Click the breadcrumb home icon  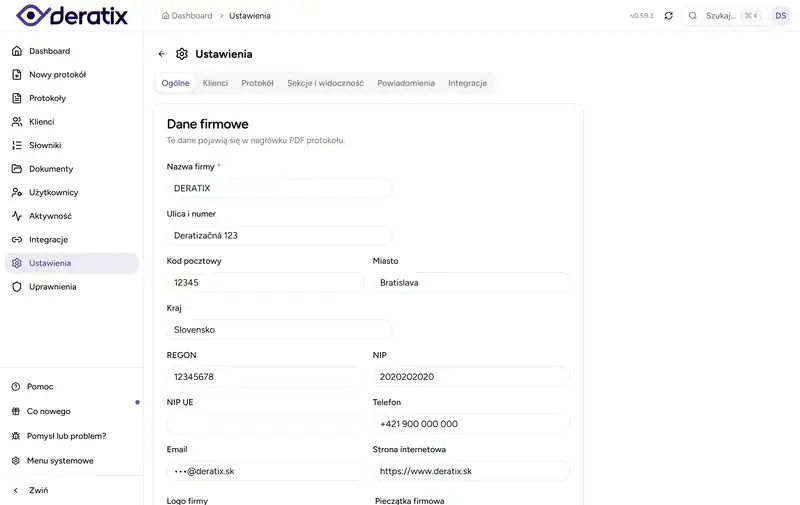pos(165,16)
